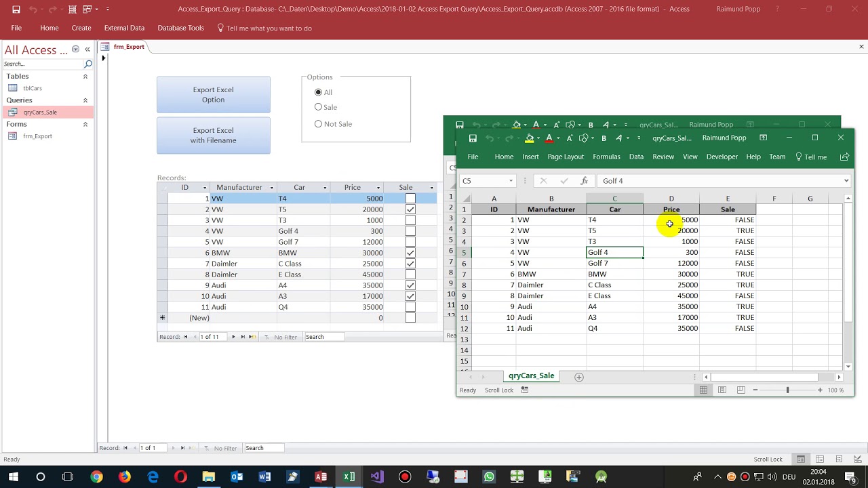The image size is (868, 488).
Task: Save the Access database via title bar icon
Action: point(16,9)
